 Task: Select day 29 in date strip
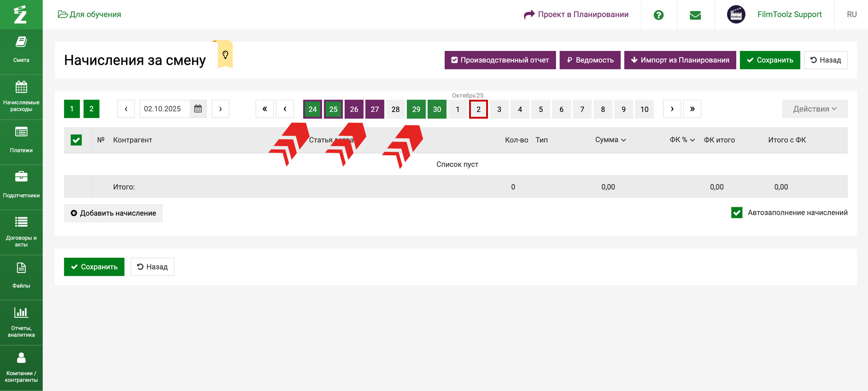click(416, 109)
